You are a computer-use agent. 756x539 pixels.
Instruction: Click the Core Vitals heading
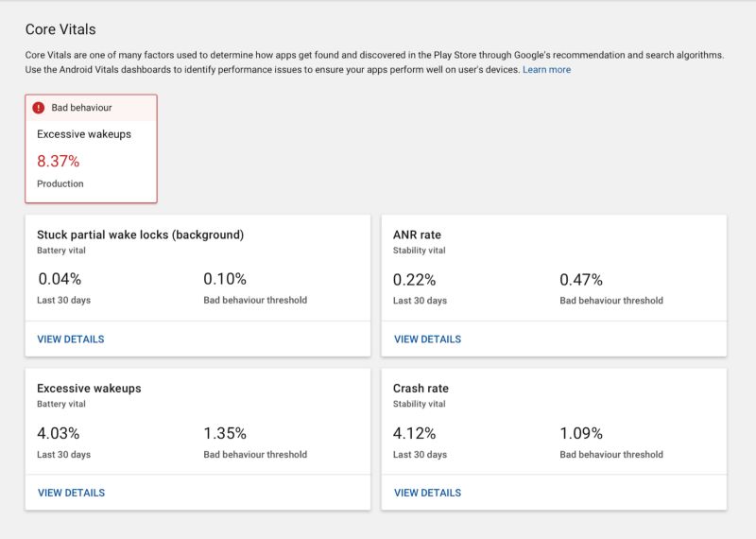tap(60, 30)
